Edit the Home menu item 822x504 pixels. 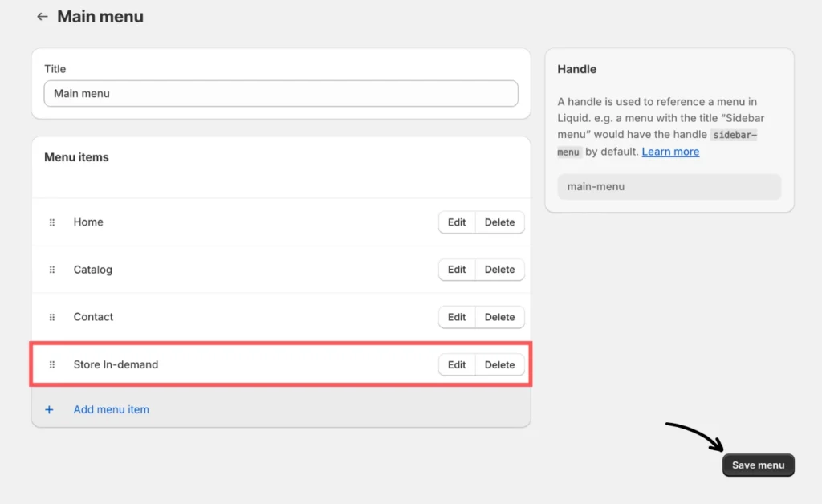457,222
